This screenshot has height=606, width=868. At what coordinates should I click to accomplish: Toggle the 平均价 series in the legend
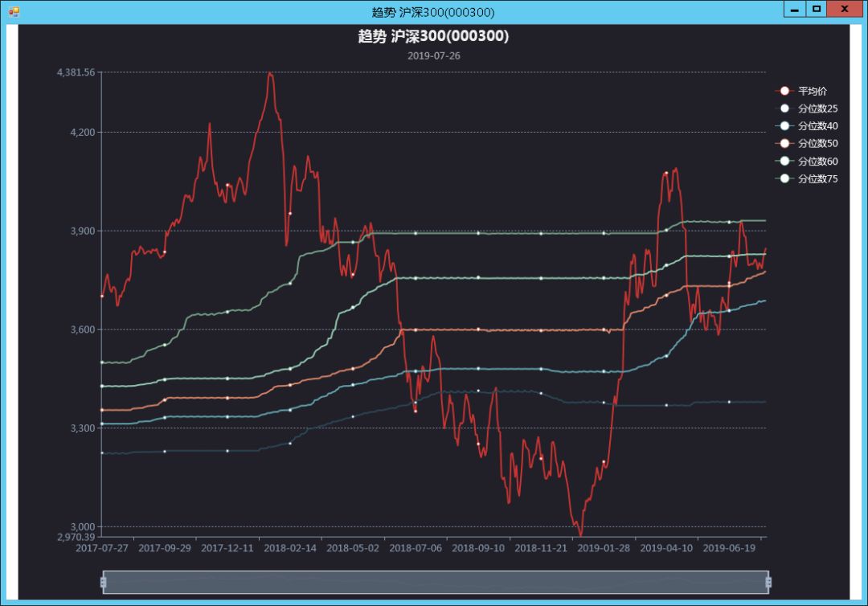click(801, 91)
